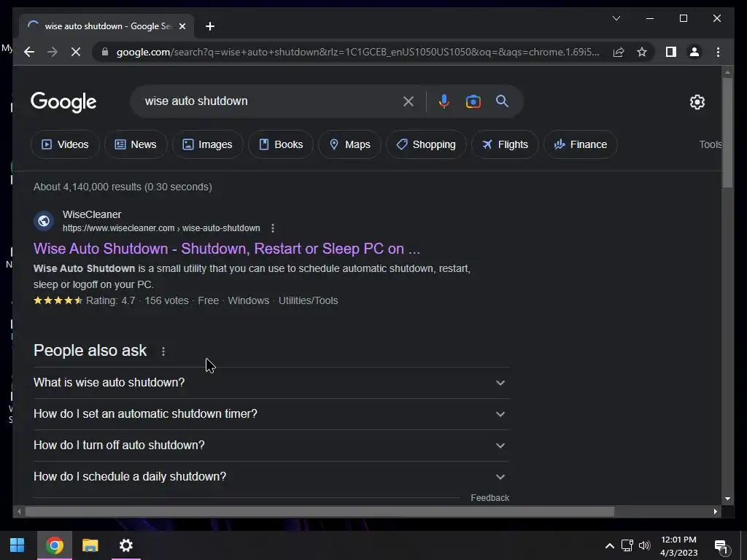Filter results by Shopping
747x560 pixels.
pos(426,144)
